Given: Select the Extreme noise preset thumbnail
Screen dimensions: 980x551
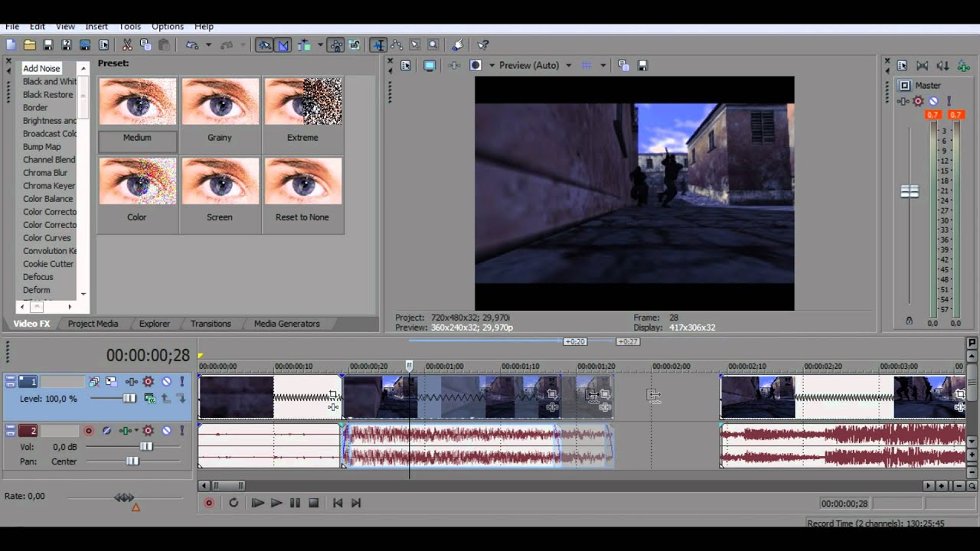Looking at the screenshot, I should coord(303,101).
